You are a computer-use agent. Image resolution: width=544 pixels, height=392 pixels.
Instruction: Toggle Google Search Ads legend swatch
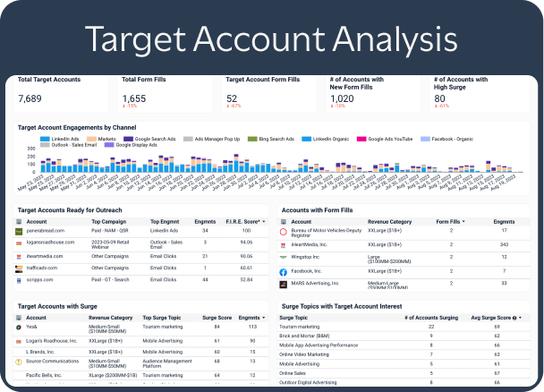[x=128, y=139]
